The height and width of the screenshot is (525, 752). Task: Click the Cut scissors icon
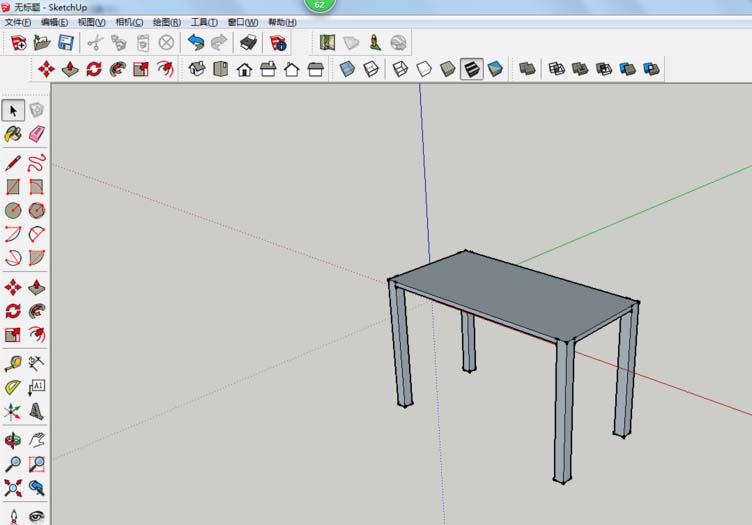[95, 43]
